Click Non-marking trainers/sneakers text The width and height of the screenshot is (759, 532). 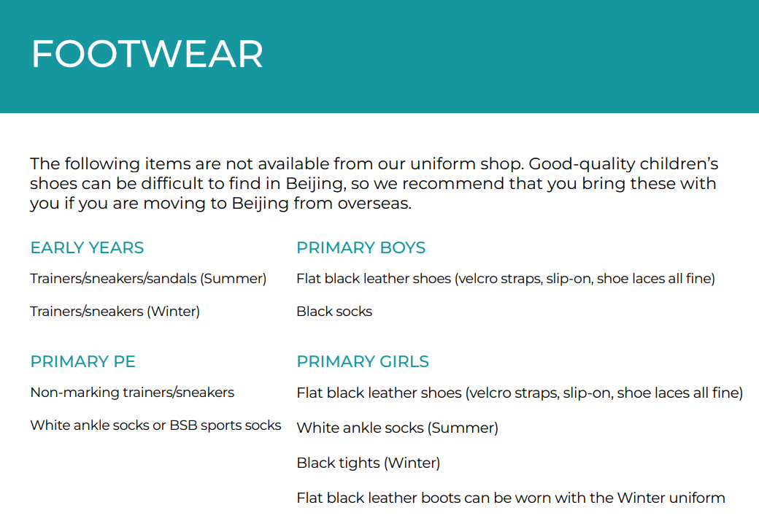click(132, 392)
